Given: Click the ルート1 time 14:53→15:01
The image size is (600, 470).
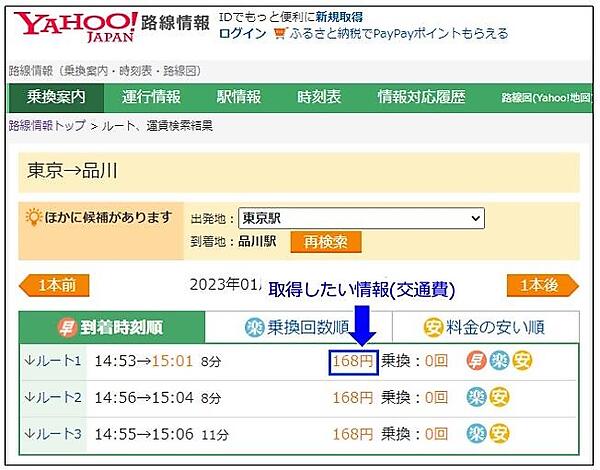Looking at the screenshot, I should click(143, 361).
